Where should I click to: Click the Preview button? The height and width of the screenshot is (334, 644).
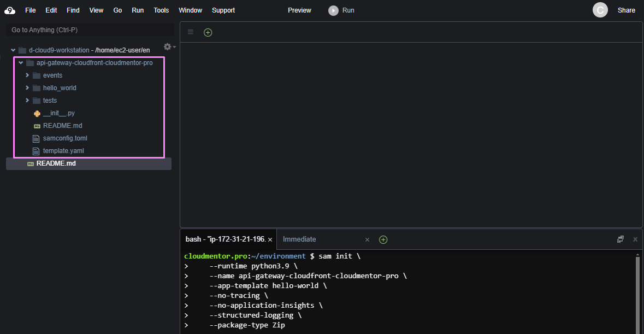tap(299, 10)
